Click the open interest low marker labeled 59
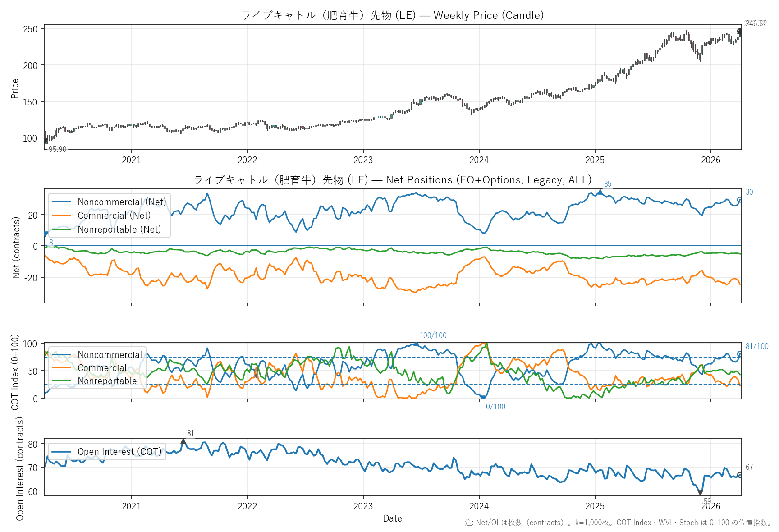This screenshot has height=532, width=779. point(700,493)
